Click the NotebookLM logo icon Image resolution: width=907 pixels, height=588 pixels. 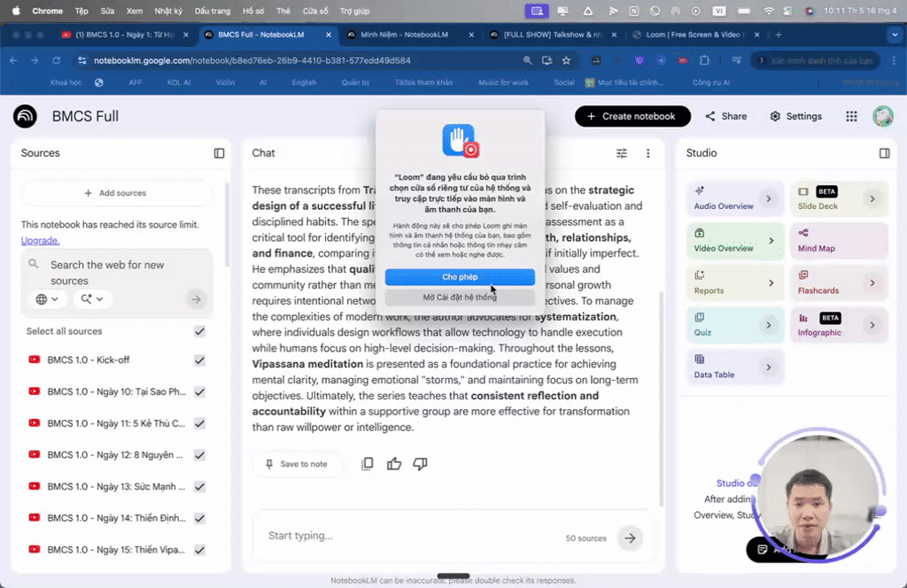coord(25,116)
